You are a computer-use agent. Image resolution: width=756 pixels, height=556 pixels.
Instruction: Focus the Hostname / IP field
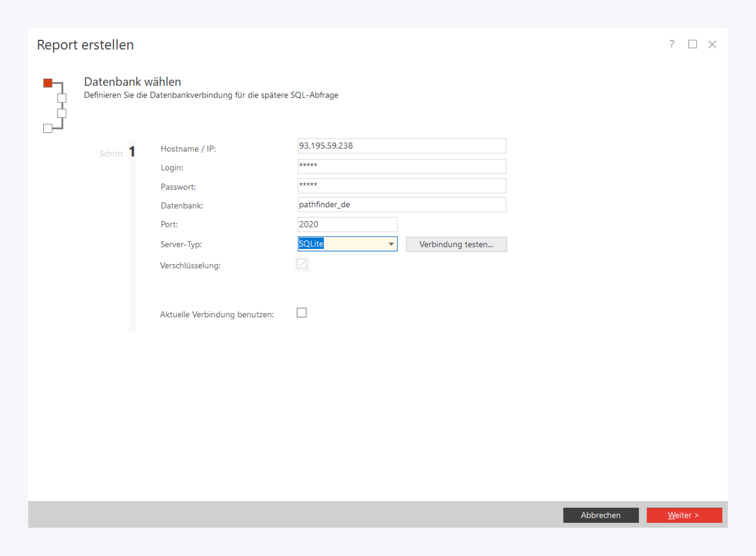402,146
